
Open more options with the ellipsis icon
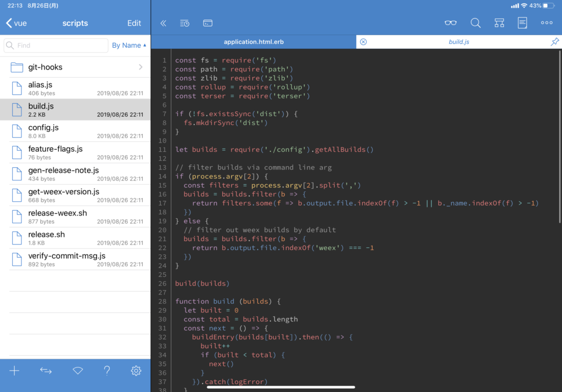click(546, 22)
